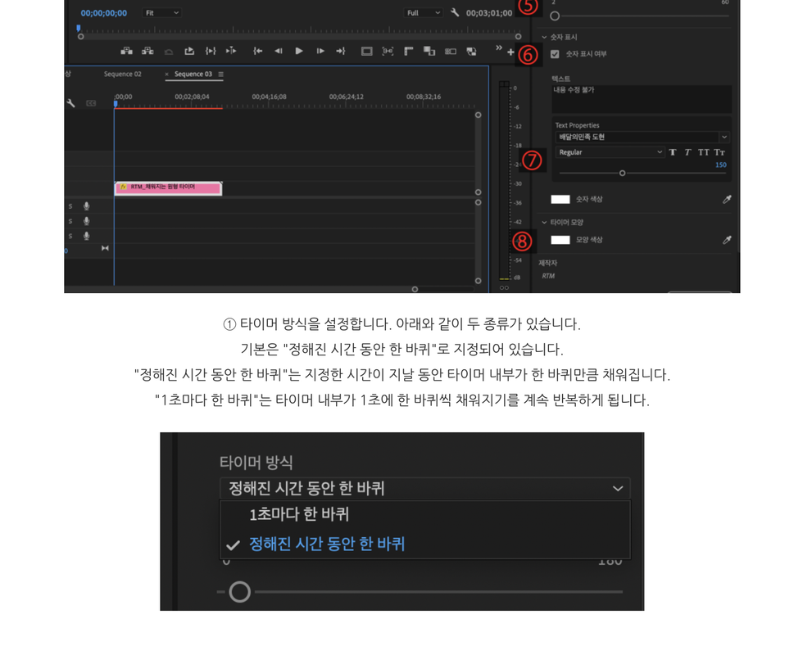Click the Play button in the monitor
812x655 pixels.
[299, 51]
